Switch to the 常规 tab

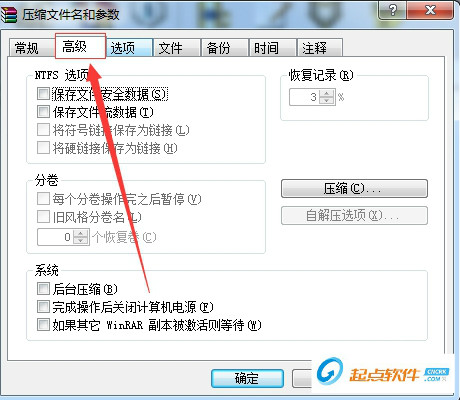click(x=32, y=48)
